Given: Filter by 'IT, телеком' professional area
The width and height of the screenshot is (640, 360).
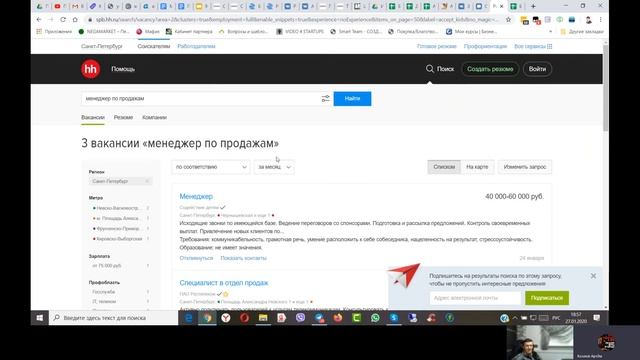Looking at the screenshot, I should coord(104,302).
